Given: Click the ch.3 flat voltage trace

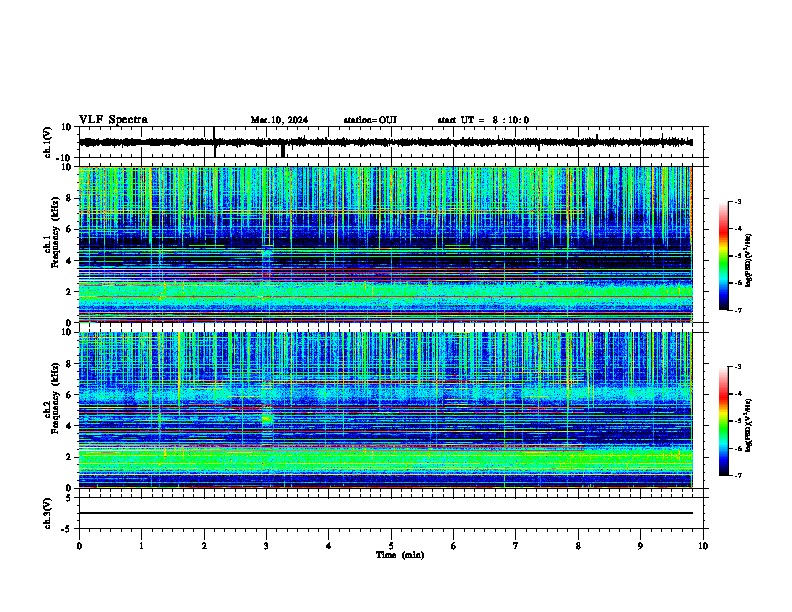Looking at the screenshot, I should click(x=386, y=513).
